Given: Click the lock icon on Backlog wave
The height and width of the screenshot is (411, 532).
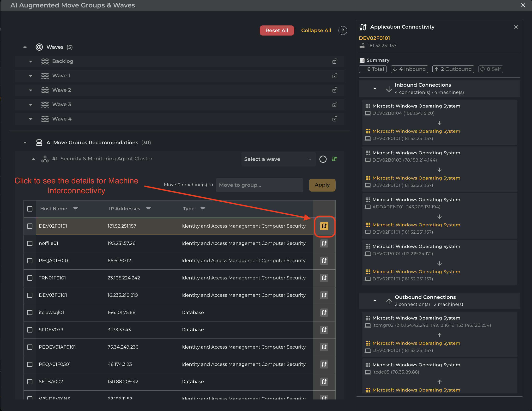Looking at the screenshot, I should [x=335, y=61].
